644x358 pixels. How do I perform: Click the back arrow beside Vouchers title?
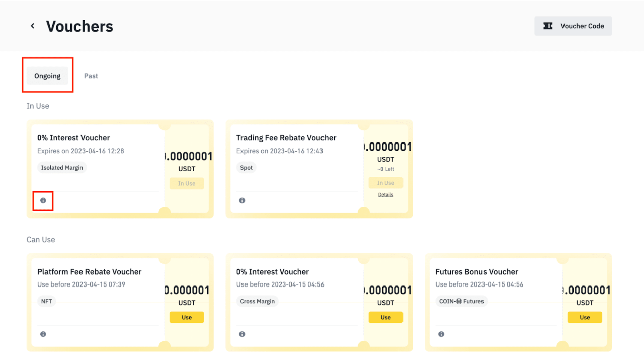32,26
